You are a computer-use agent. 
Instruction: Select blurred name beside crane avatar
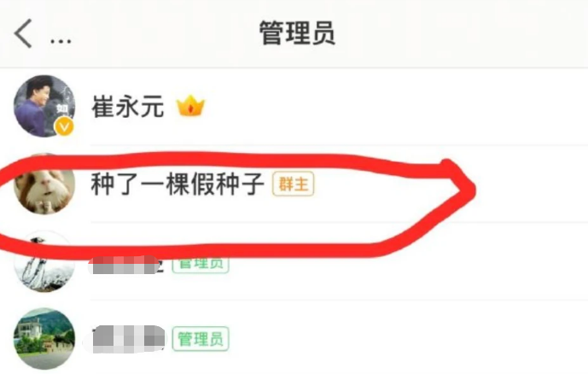[x=126, y=266]
